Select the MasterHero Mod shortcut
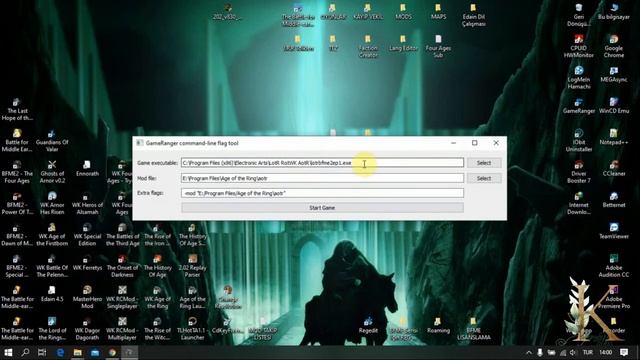The height and width of the screenshot is (360, 640). 87,297
